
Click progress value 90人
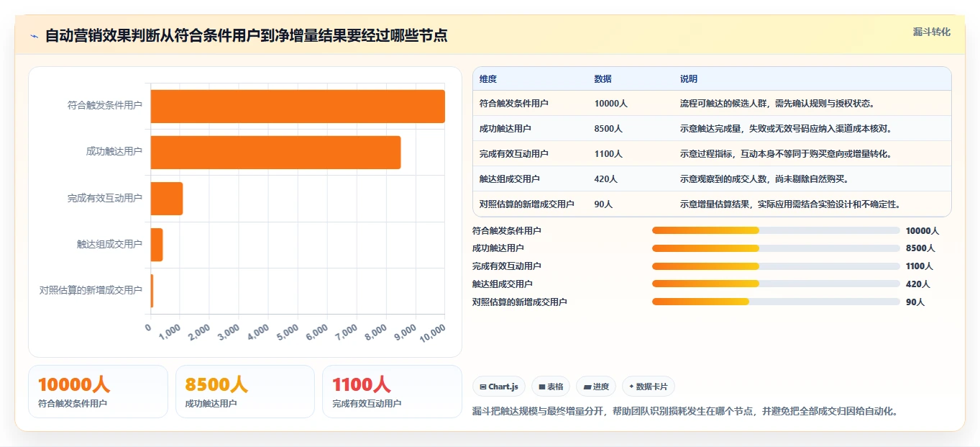915,302
